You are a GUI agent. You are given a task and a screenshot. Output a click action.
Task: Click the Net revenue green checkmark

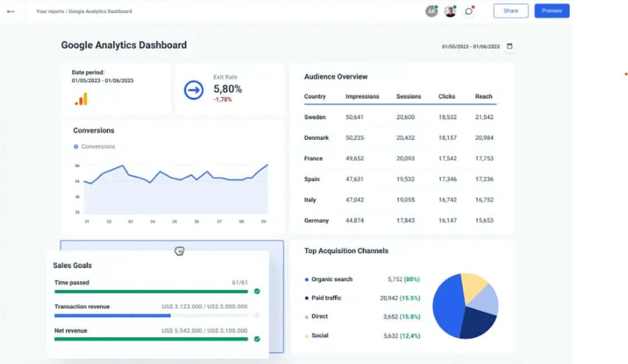pyautogui.click(x=257, y=339)
